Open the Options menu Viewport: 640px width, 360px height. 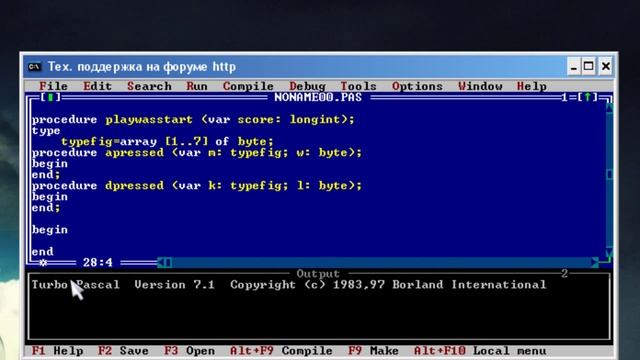click(x=417, y=86)
